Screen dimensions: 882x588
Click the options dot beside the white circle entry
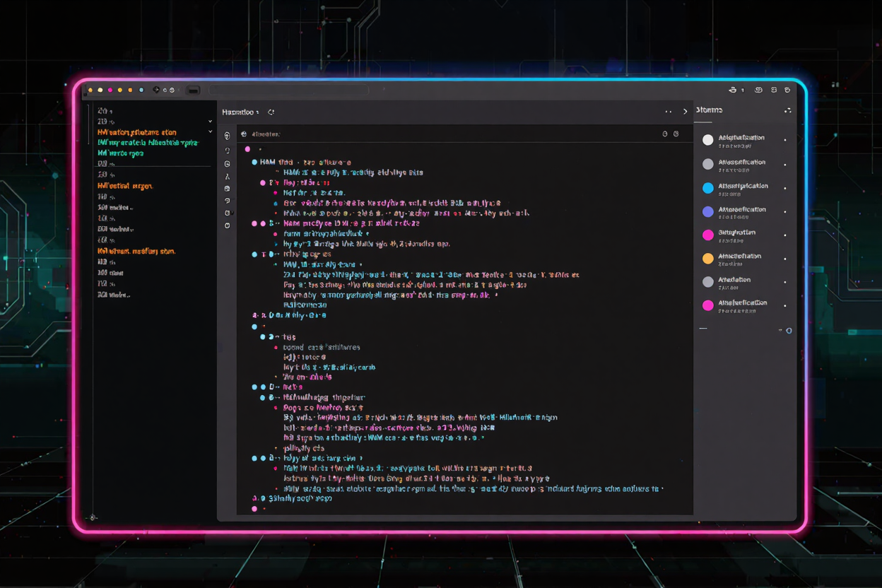(785, 140)
